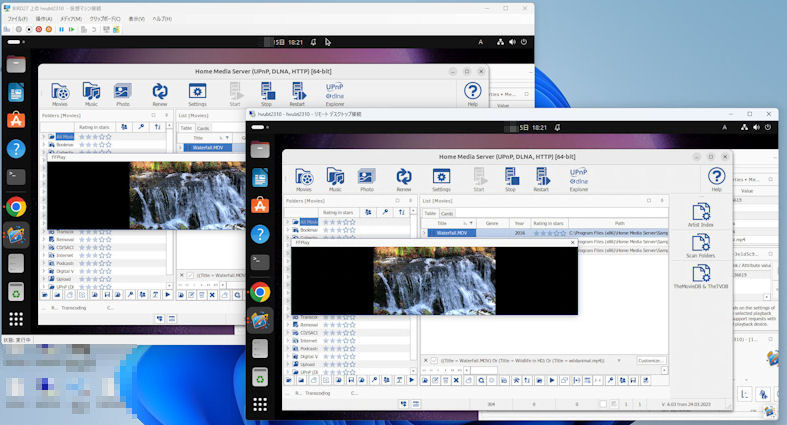Sort by the Path column header

pyautogui.click(x=619, y=223)
